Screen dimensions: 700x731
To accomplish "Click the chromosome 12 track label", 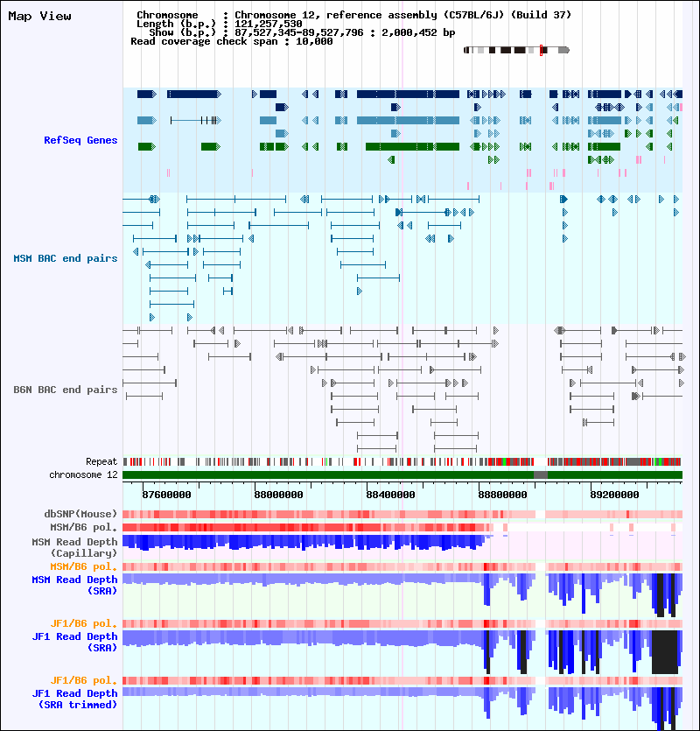I will [83, 475].
